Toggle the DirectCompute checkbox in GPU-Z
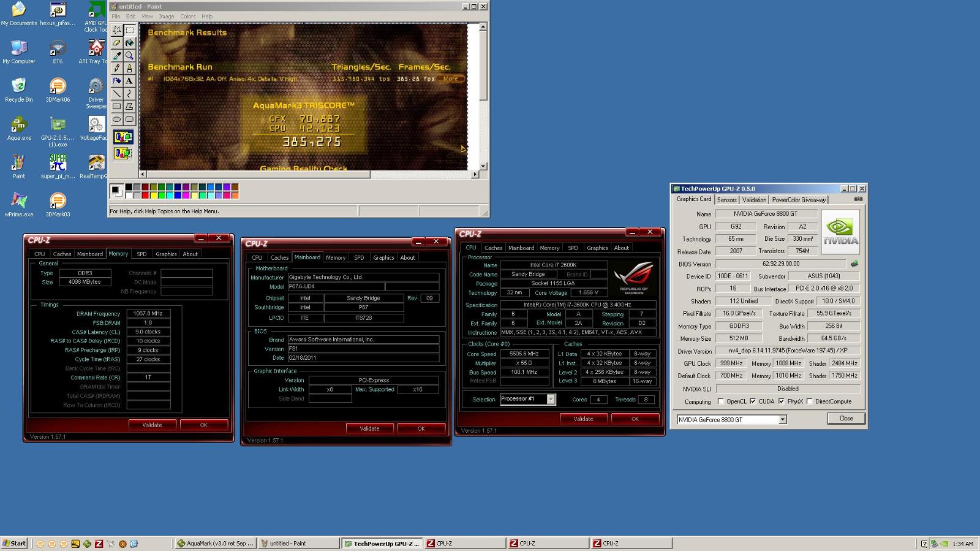Image resolution: width=980 pixels, height=551 pixels. tap(810, 401)
